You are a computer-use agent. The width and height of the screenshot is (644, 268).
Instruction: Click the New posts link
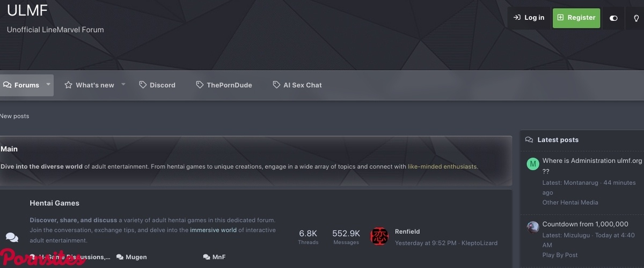(14, 116)
